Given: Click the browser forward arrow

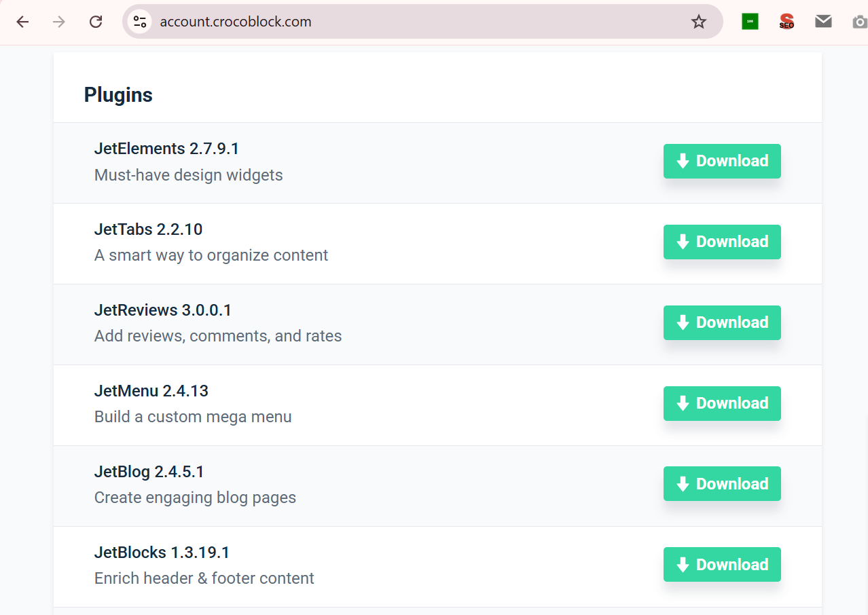Looking at the screenshot, I should (x=59, y=22).
